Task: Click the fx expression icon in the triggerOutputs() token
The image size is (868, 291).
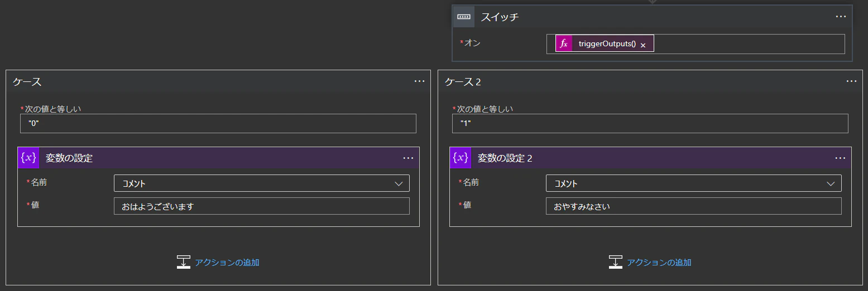Action: pos(564,43)
